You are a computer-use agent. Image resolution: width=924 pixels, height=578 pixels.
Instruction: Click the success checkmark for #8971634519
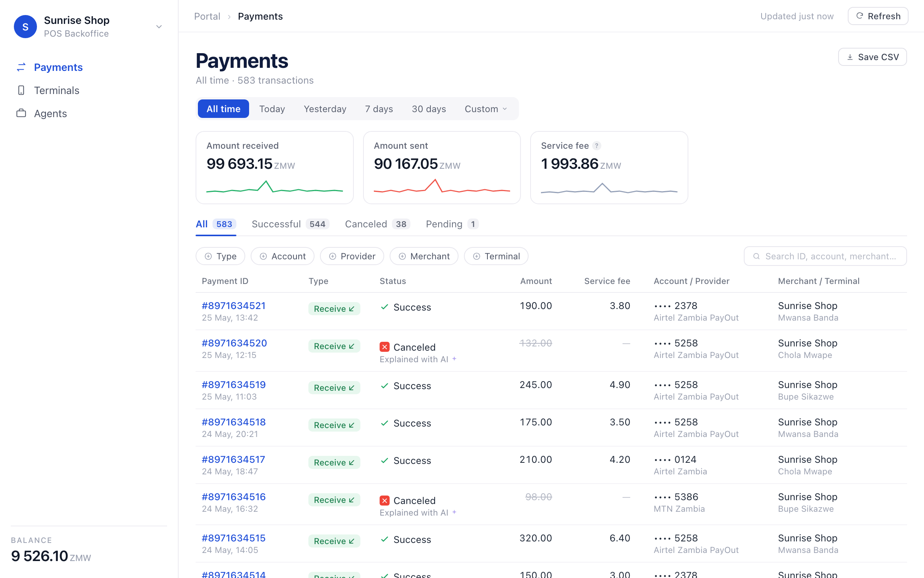click(x=384, y=386)
